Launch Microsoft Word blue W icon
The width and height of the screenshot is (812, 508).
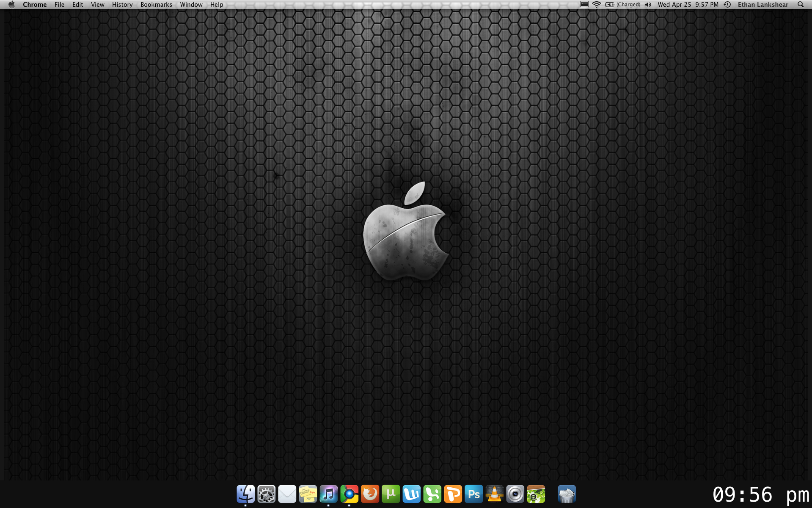(x=411, y=494)
